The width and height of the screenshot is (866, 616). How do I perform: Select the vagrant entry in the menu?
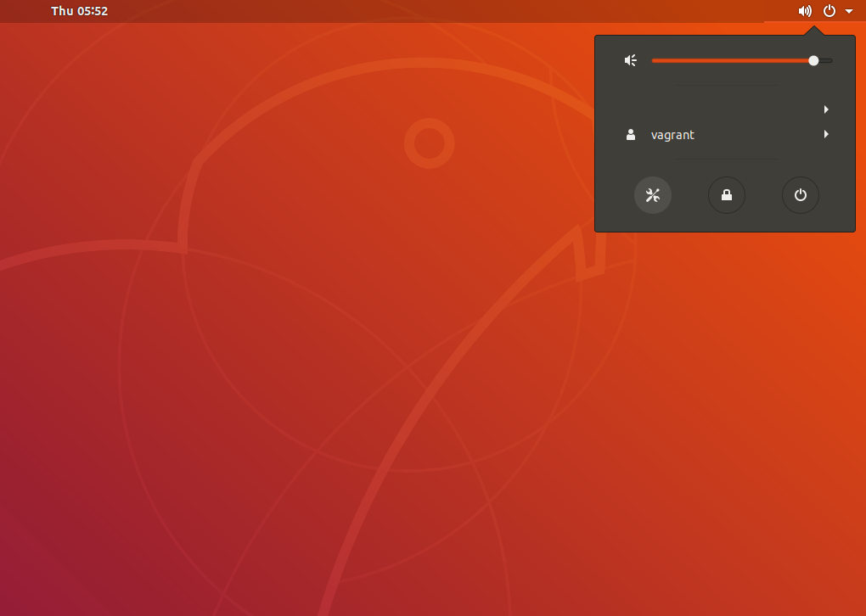(672, 135)
